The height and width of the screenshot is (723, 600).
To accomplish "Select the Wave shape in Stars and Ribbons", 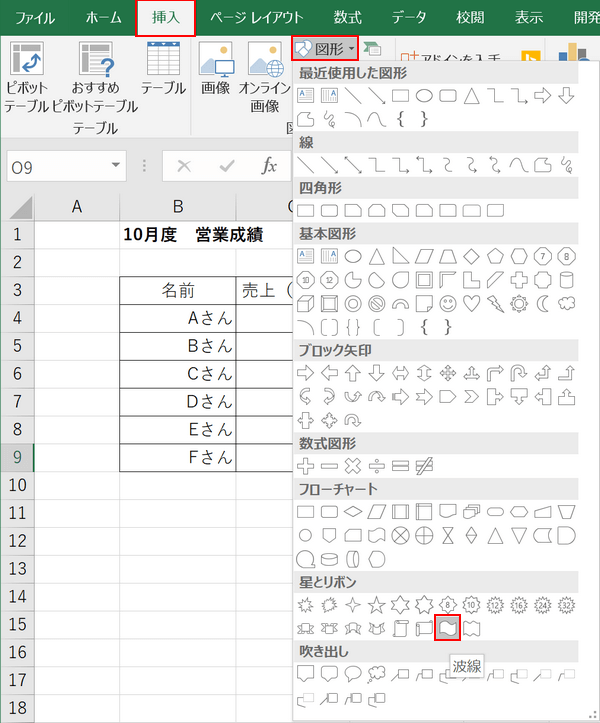I will coord(447,628).
